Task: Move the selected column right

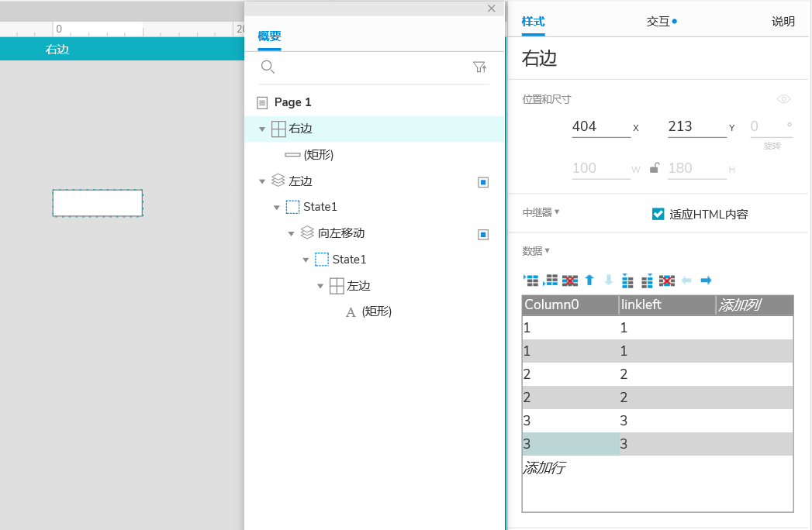Action: tap(706, 280)
